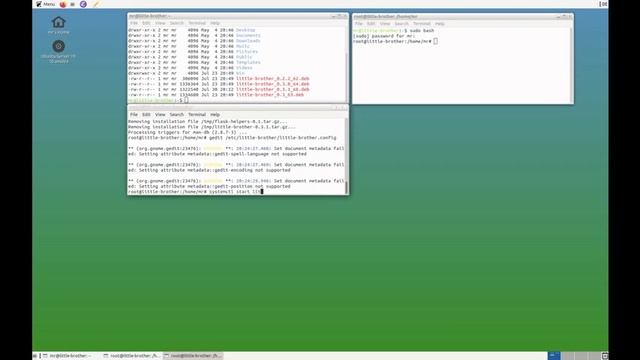Open File menu in right-hand root terminal
640x360 pixels.
(x=358, y=24)
